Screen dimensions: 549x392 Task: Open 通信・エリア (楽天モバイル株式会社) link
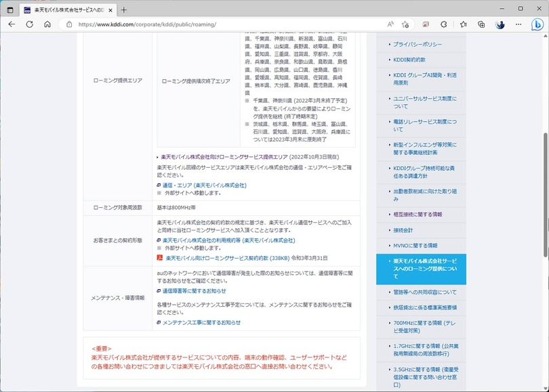[205, 186]
